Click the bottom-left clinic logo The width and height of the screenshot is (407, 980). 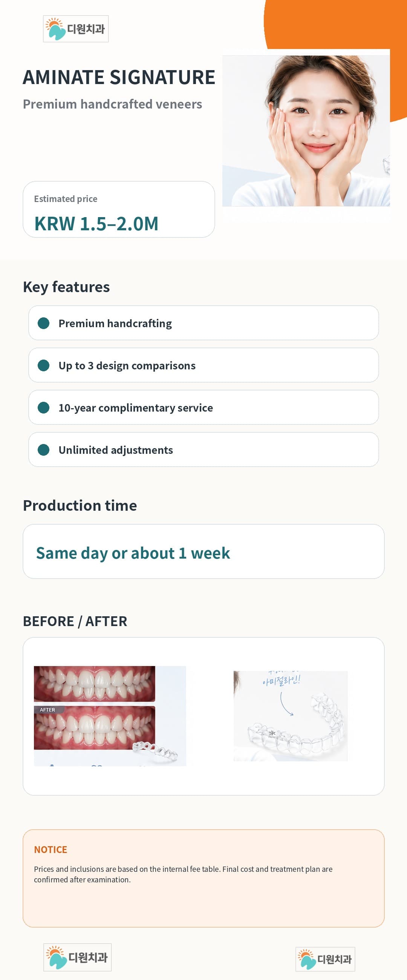point(77,957)
